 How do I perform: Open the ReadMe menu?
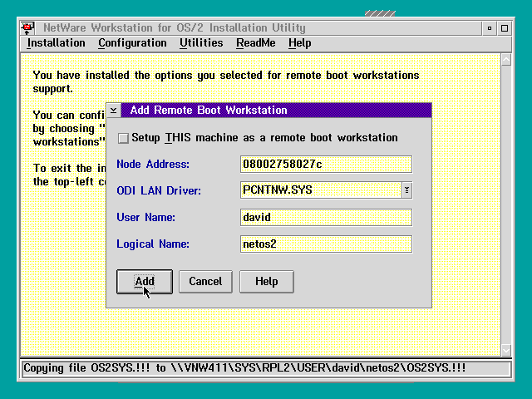(256, 43)
